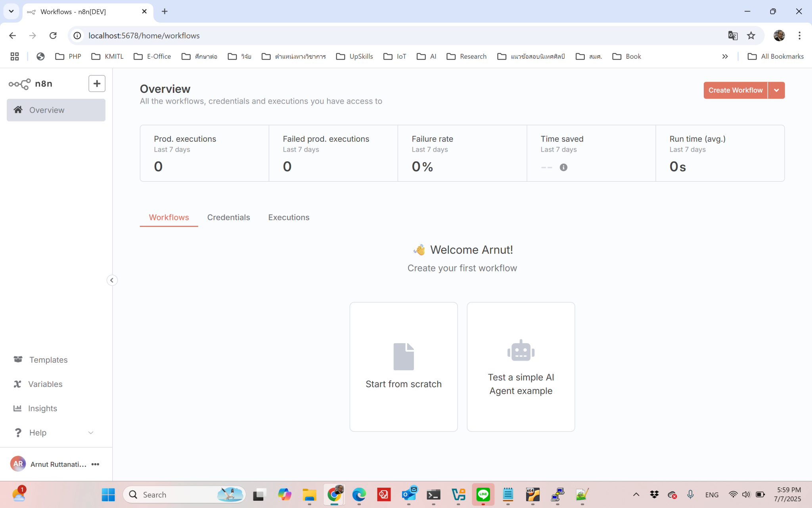Click the Create Workflow button
812x508 pixels.
pyautogui.click(x=735, y=90)
